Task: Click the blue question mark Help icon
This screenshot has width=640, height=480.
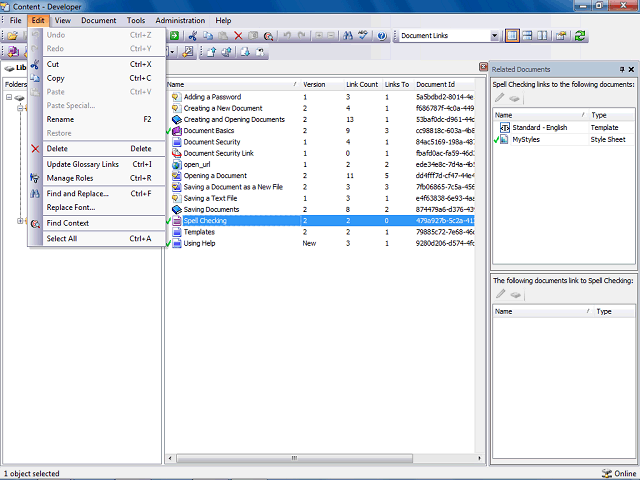Action: tap(382, 36)
